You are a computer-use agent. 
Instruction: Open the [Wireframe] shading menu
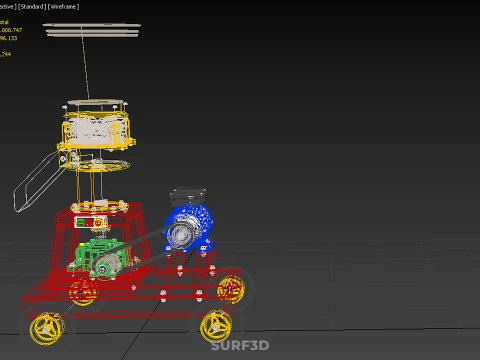pyautogui.click(x=63, y=7)
